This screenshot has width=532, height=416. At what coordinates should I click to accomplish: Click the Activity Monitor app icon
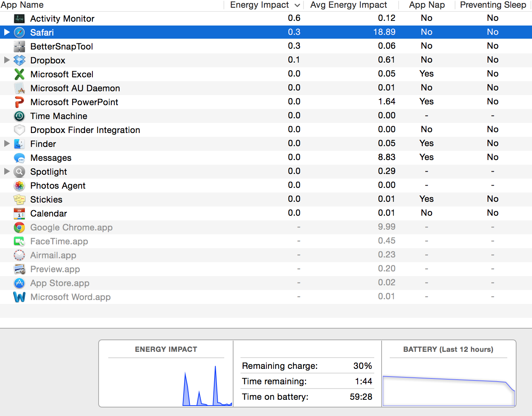(x=19, y=19)
